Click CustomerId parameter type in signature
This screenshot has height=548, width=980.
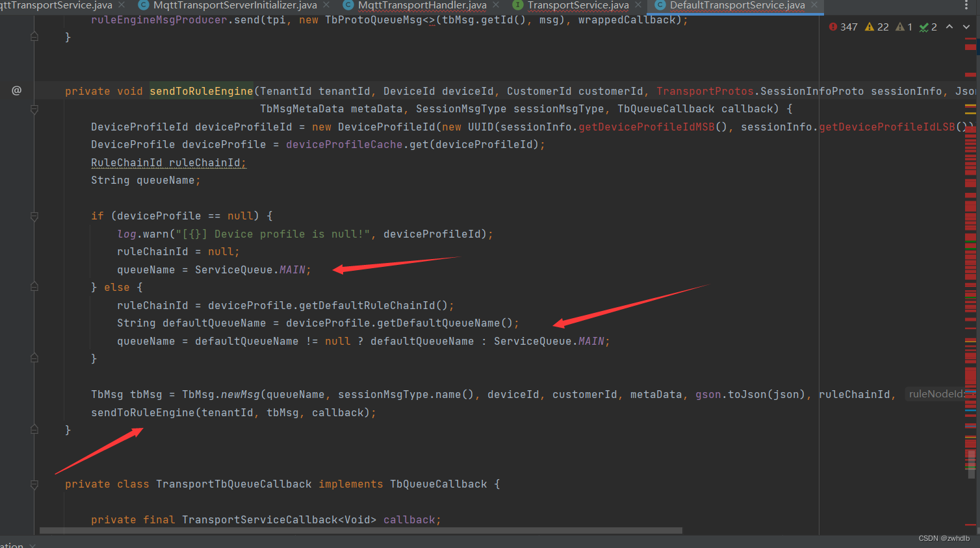click(x=539, y=92)
